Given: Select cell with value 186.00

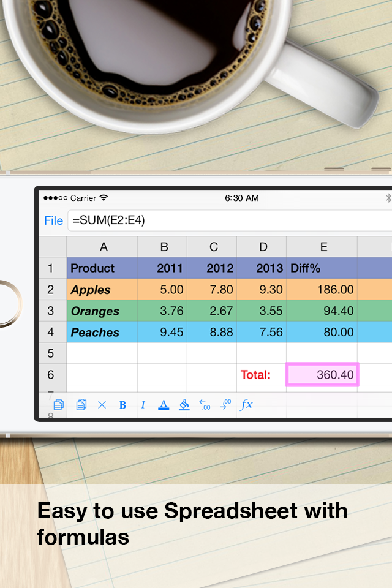Looking at the screenshot, I should pyautogui.click(x=322, y=290).
